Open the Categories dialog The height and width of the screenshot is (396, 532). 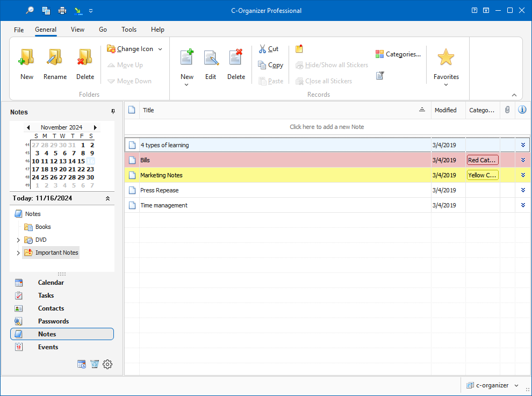pos(398,54)
